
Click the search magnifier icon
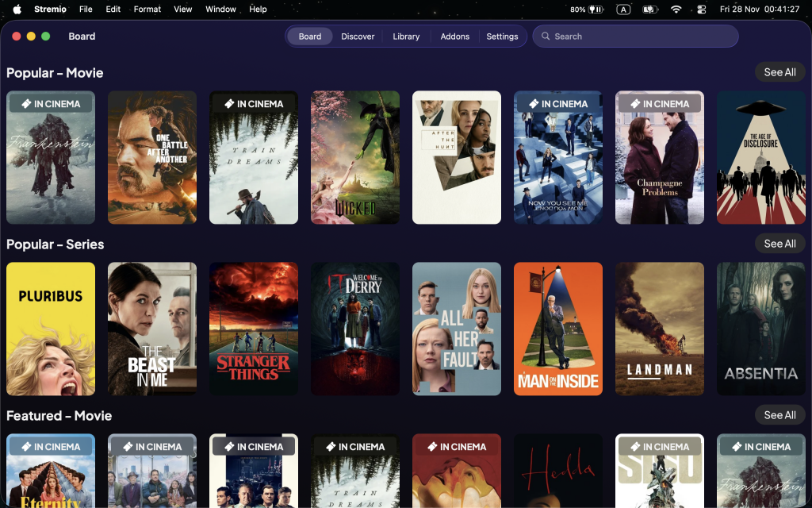[x=545, y=37]
